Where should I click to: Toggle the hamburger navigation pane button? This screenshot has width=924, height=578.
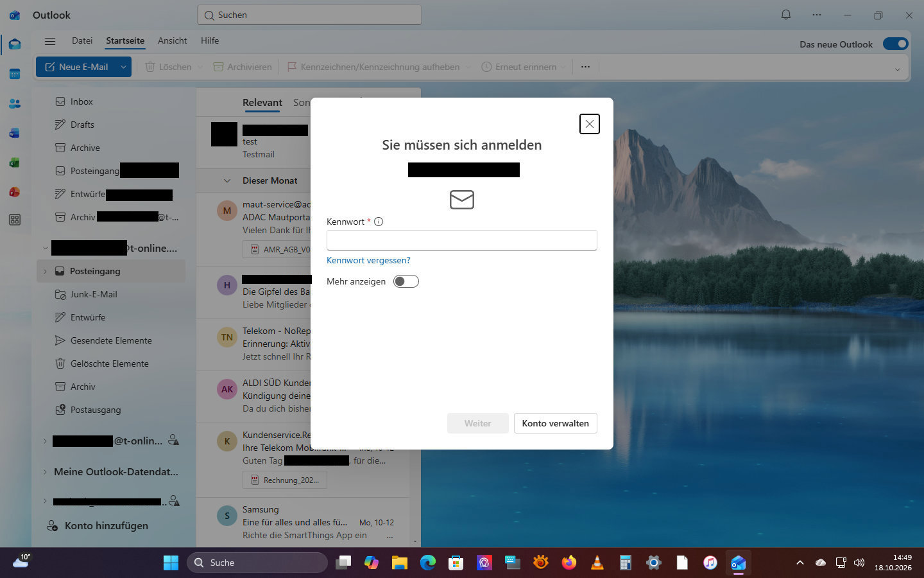coord(50,41)
